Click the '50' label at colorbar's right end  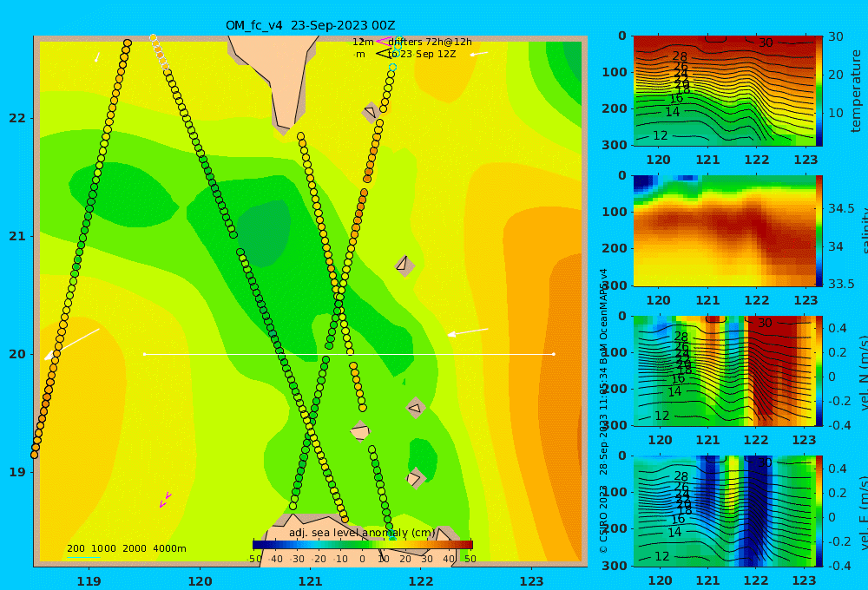click(x=470, y=559)
